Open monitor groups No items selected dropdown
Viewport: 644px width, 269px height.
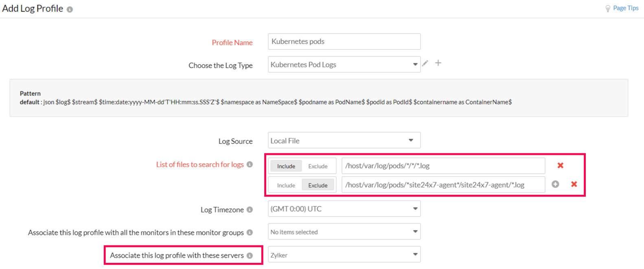point(344,232)
